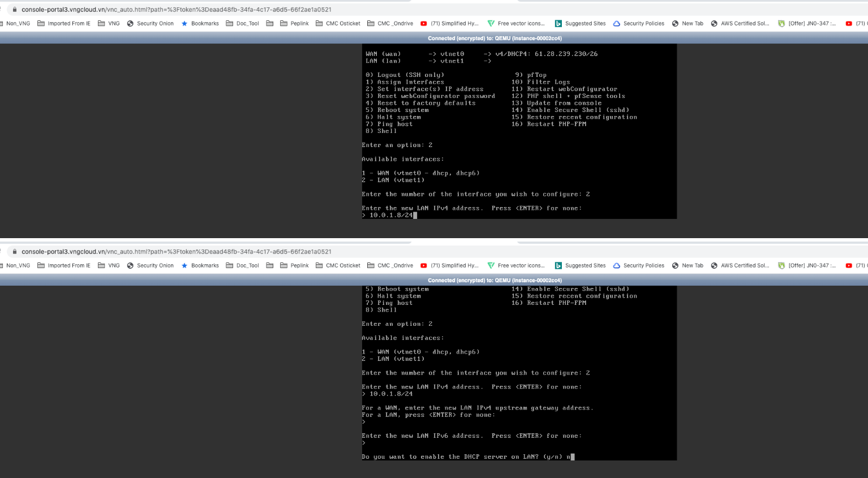
Task: Open the Free vector icons bookmark in upper bar
Action: coord(516,24)
